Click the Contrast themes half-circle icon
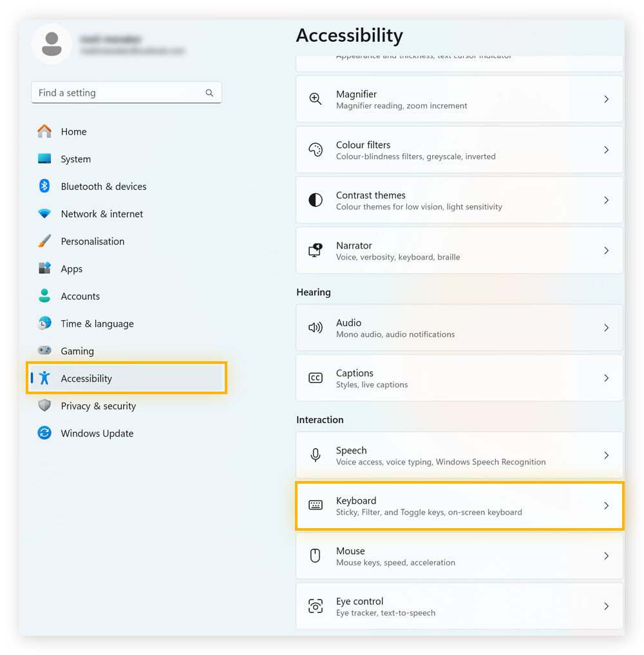 click(x=315, y=200)
